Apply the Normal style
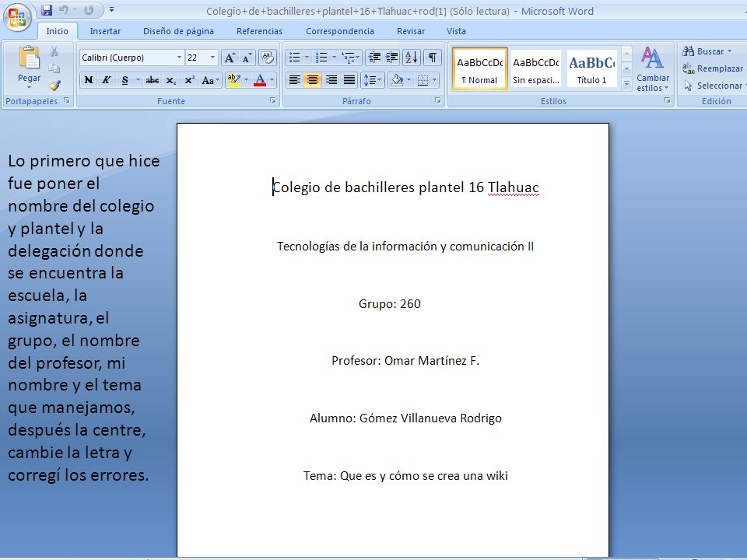This screenshot has height=560, width=747. tap(480, 68)
